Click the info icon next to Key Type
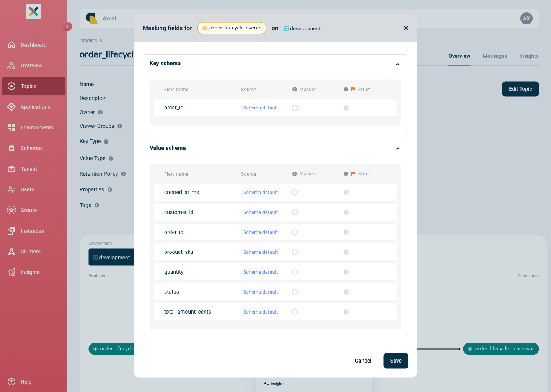Image resolution: width=551 pixels, height=392 pixels. tap(106, 142)
